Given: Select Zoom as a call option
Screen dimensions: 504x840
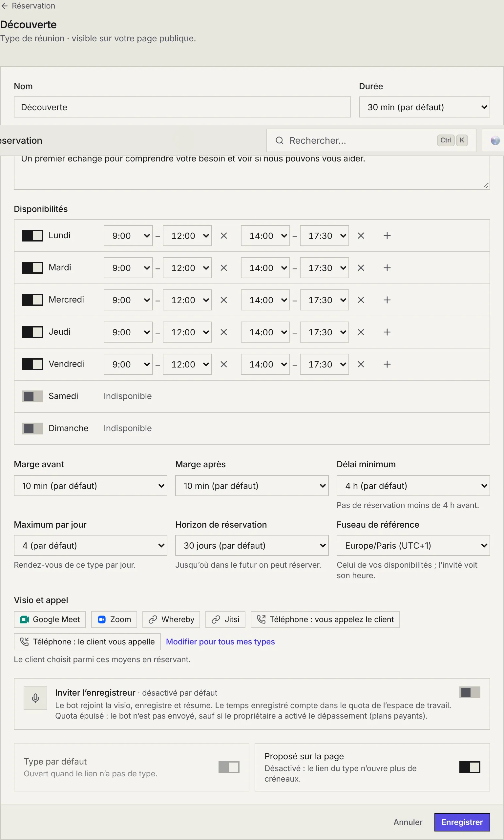Looking at the screenshot, I should pos(114,619).
